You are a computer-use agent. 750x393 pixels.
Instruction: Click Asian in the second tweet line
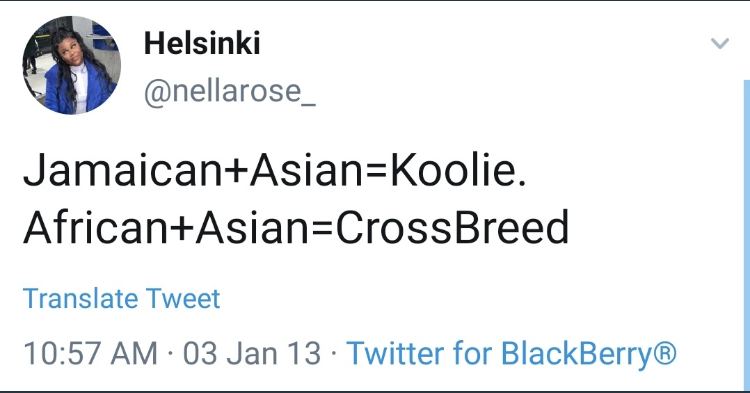click(x=251, y=227)
